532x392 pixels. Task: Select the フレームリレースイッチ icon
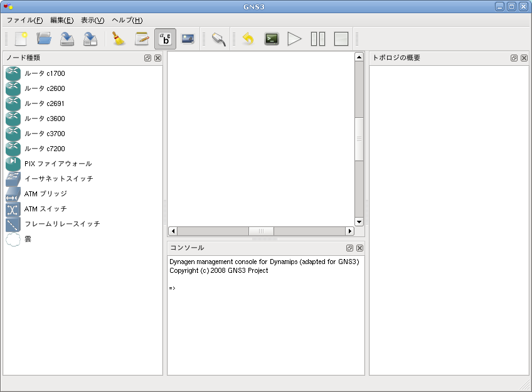[x=13, y=224]
